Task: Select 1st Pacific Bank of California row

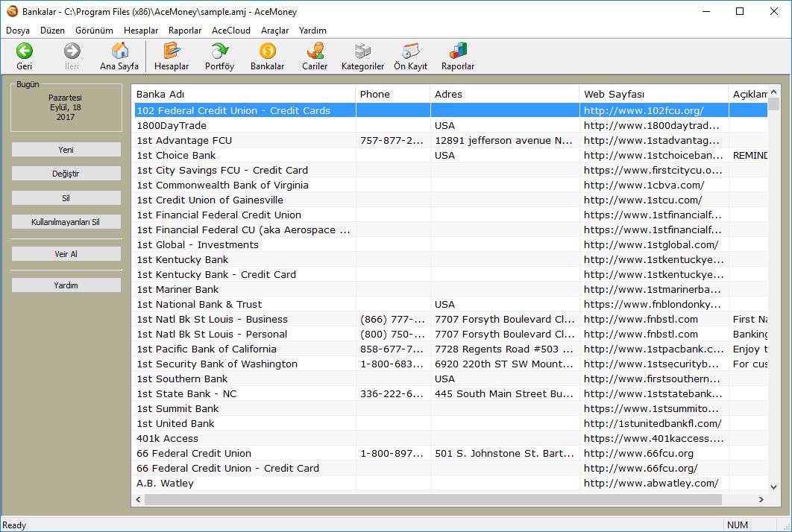Action: pos(450,349)
